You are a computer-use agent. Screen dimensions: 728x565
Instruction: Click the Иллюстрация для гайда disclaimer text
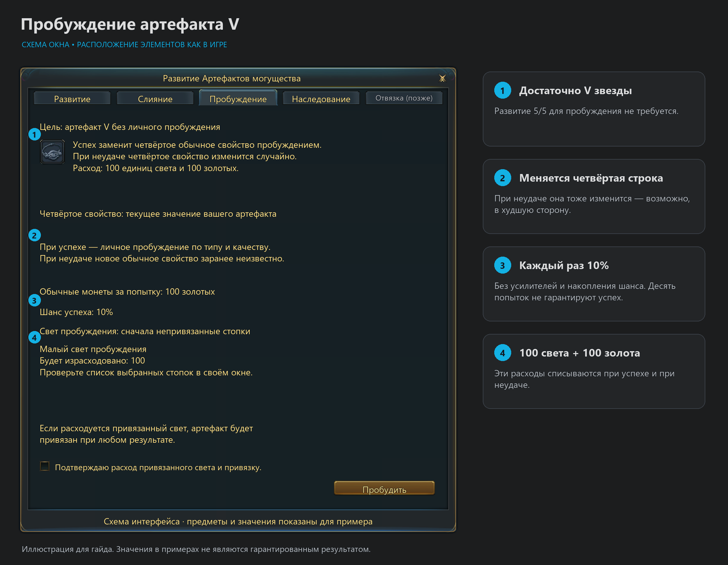click(x=196, y=549)
